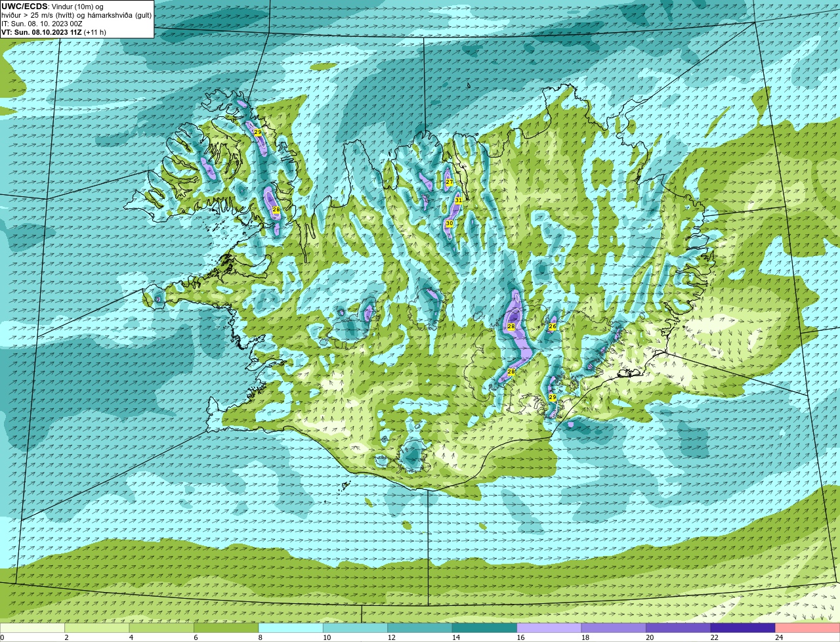Click the '8' label under the color scale
Screen dimensions: 840x642
click(260, 637)
